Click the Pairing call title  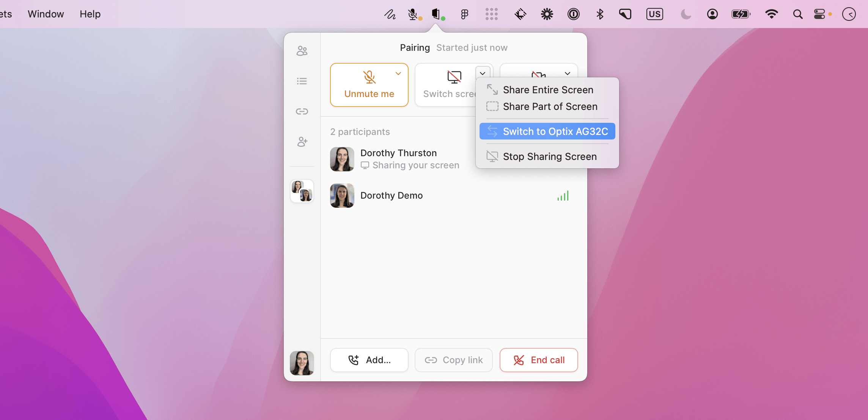[415, 48]
